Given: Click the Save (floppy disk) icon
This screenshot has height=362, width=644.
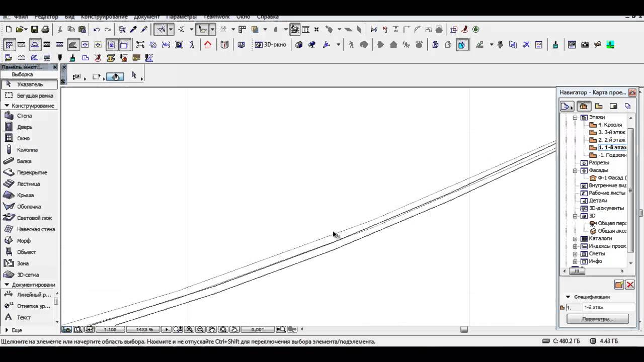Looking at the screenshot, I should coord(34,30).
